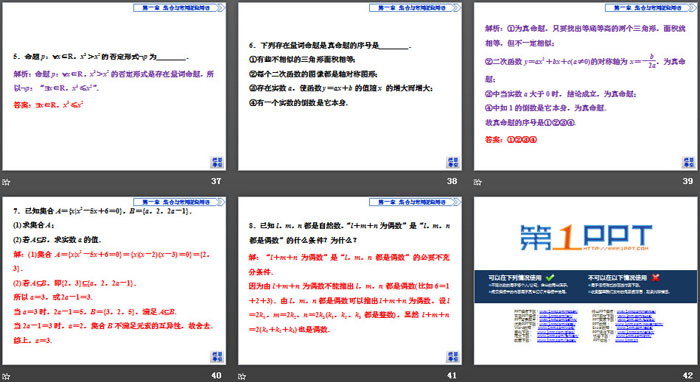This screenshot has height=382, width=700.
Task: Select slide 37 thumbnail with question 5
Action: point(114,86)
